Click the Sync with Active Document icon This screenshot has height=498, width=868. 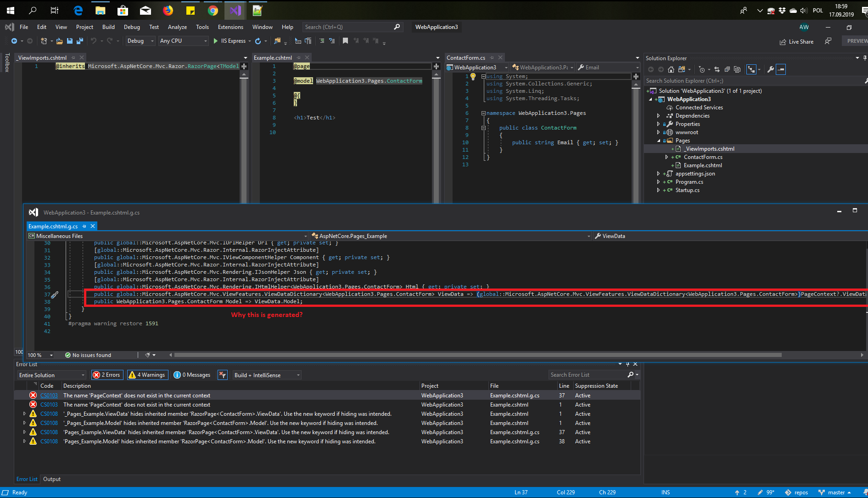click(717, 69)
